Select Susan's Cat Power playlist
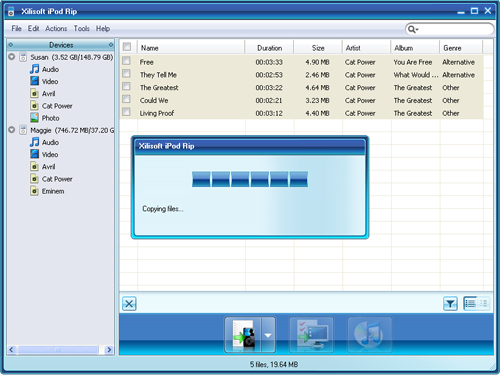500x375 pixels. pyautogui.click(x=51, y=106)
